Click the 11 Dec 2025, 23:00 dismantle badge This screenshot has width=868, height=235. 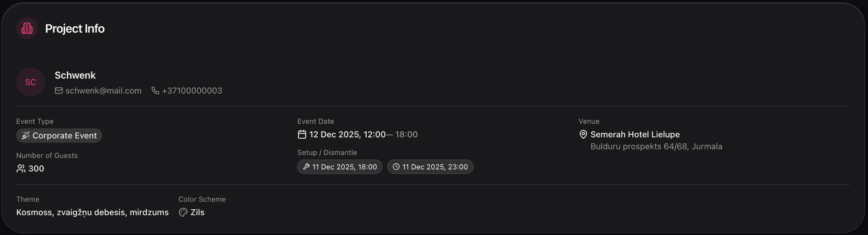click(x=430, y=167)
